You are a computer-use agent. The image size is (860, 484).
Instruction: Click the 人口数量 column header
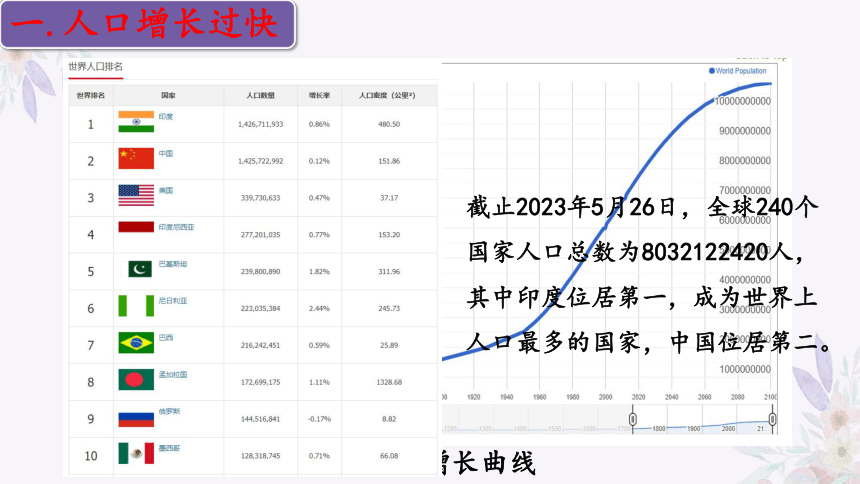pyautogui.click(x=261, y=95)
